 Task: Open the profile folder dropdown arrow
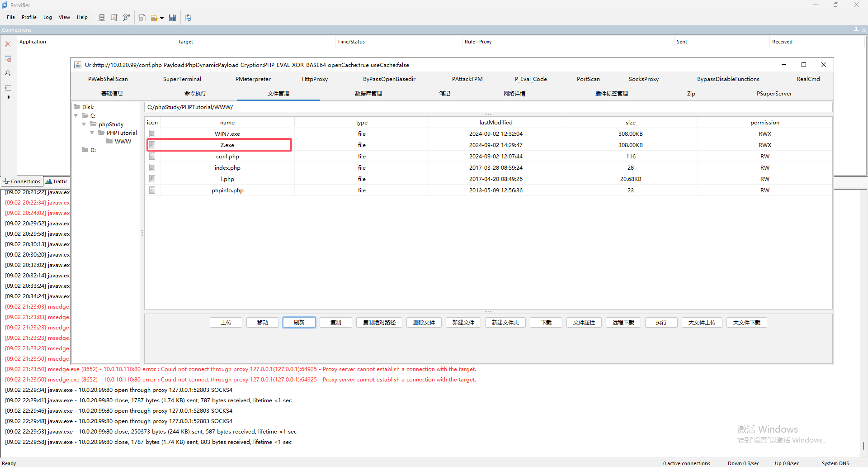coord(162,18)
